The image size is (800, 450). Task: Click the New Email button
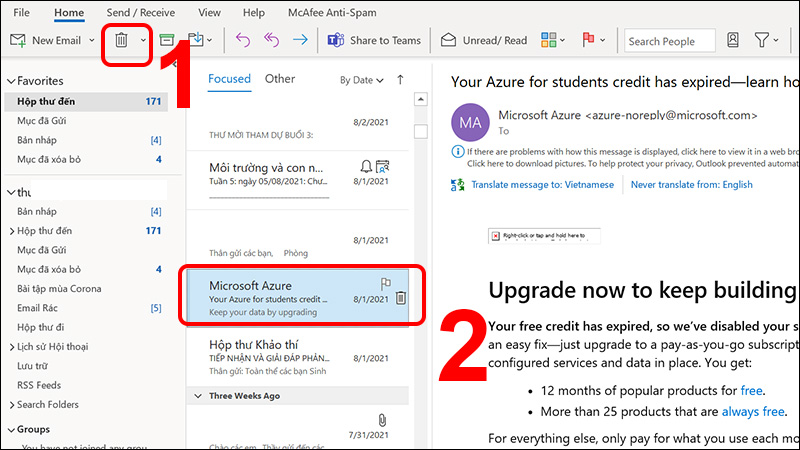(46, 40)
